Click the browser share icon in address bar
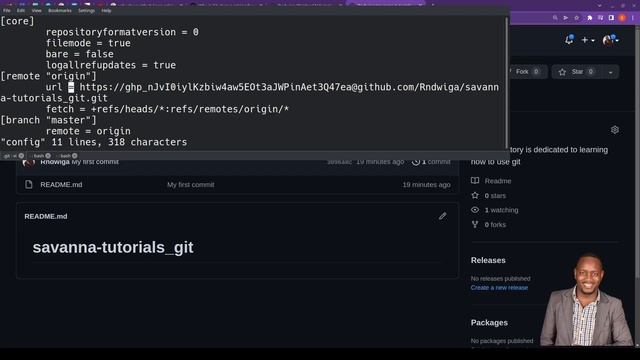This screenshot has width=640, height=360. (x=566, y=18)
